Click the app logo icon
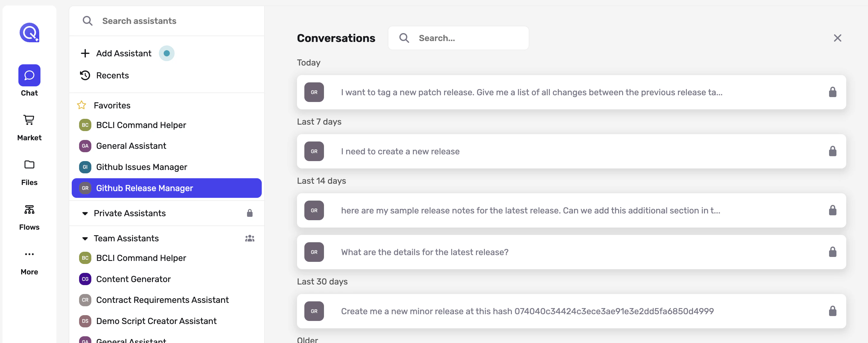Viewport: 868px width, 343px height. tap(29, 33)
